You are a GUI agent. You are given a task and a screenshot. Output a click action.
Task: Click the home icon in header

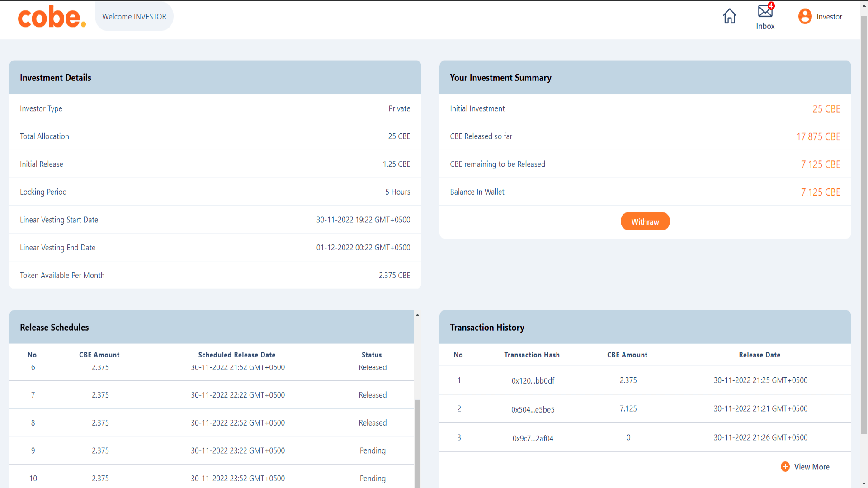[729, 16]
